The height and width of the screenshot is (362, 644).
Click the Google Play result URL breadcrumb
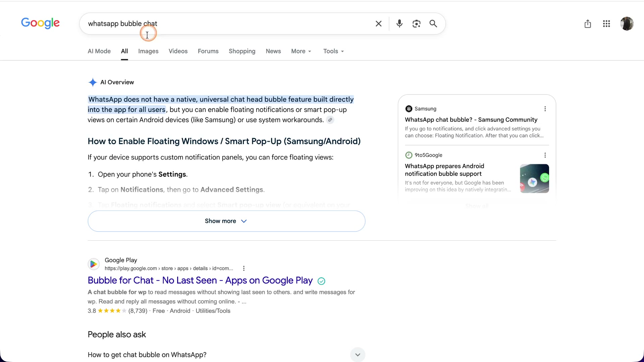pyautogui.click(x=169, y=268)
